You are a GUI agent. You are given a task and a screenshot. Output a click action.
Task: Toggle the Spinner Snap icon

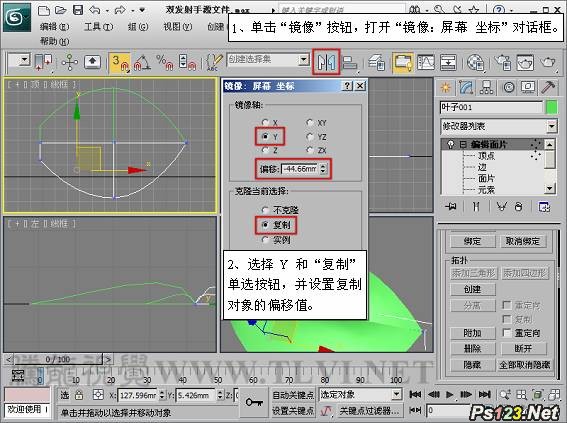[x=187, y=63]
